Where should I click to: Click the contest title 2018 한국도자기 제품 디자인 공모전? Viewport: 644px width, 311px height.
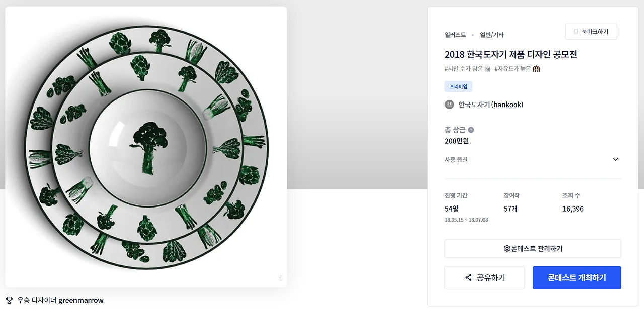[511, 54]
